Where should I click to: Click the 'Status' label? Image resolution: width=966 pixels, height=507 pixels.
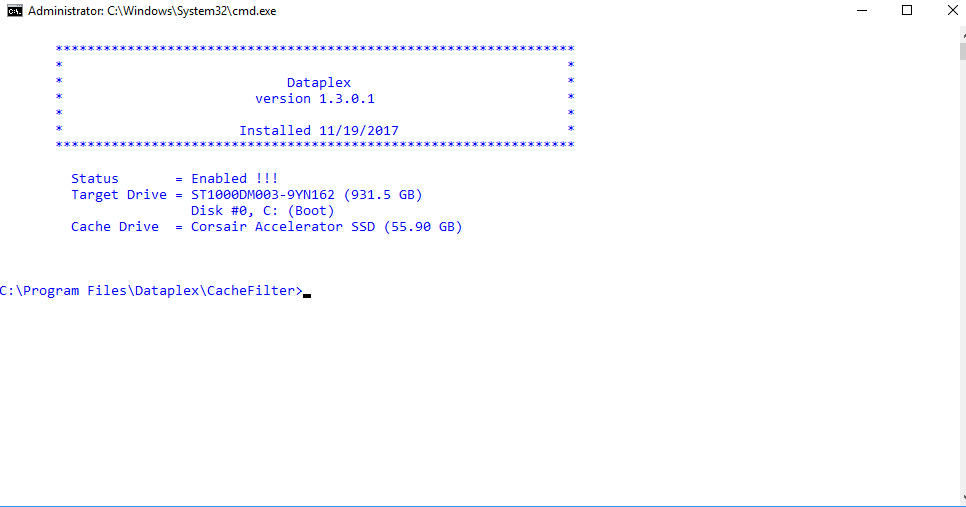click(95, 179)
